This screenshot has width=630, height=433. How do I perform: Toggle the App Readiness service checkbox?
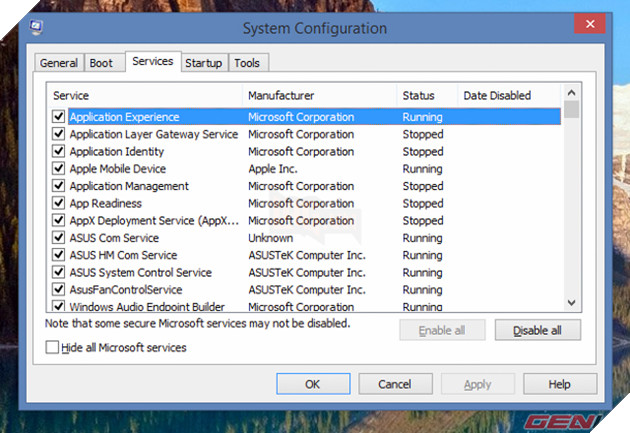tap(59, 203)
